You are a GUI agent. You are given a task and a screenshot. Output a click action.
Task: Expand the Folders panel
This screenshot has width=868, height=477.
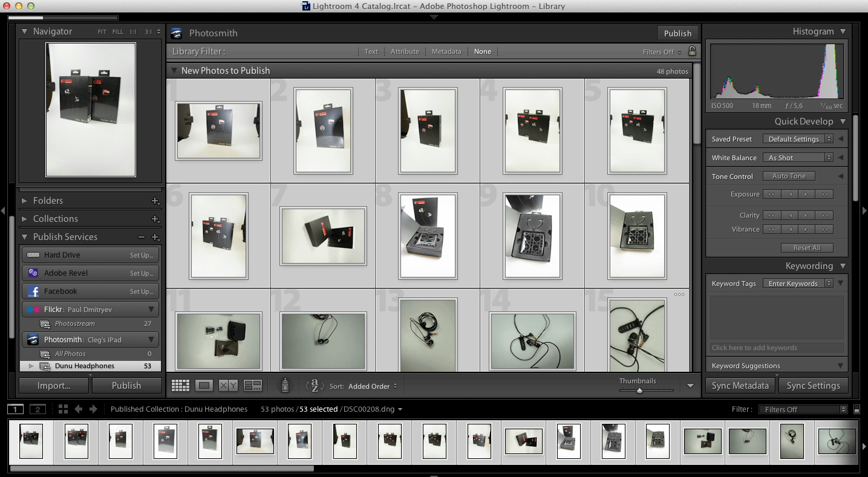[x=25, y=201]
